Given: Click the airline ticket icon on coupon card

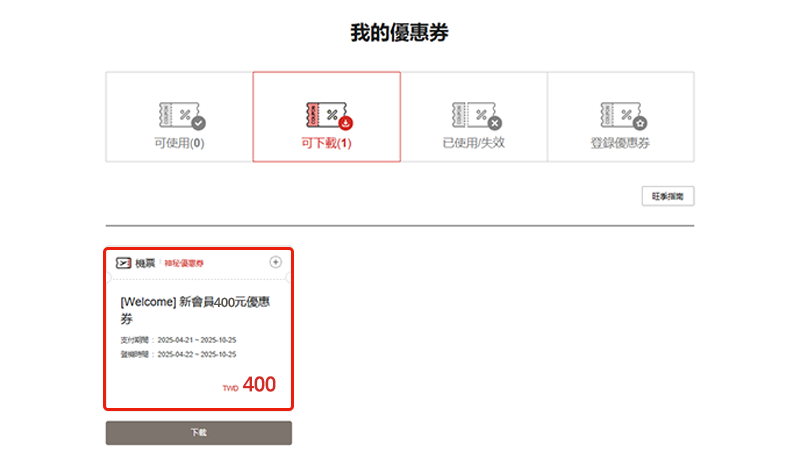Looking at the screenshot, I should [x=124, y=263].
